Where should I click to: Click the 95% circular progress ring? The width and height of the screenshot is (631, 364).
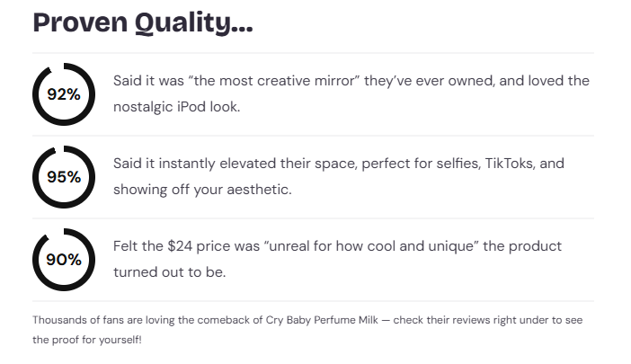coord(64,177)
